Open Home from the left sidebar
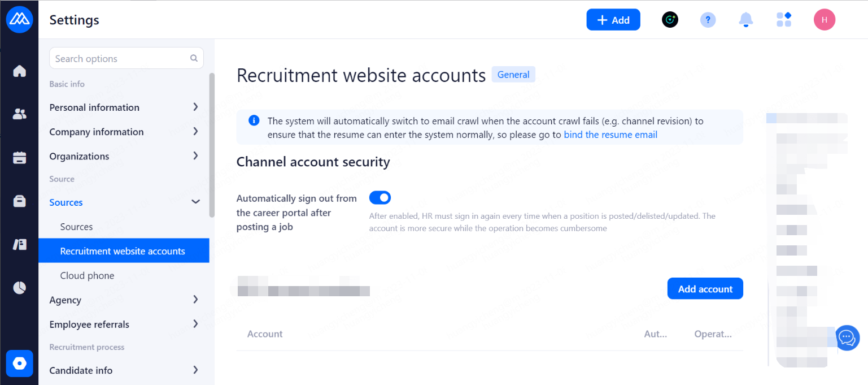The image size is (868, 385). pos(20,71)
